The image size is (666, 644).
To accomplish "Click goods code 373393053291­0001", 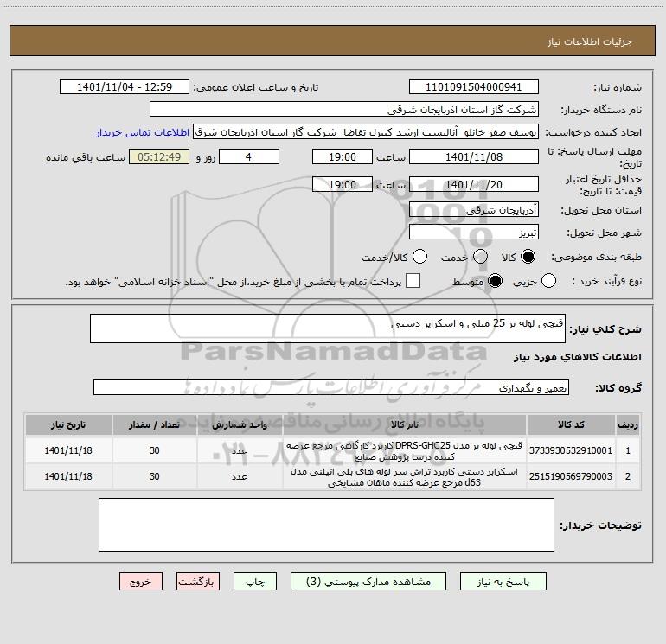I will pos(571,450).
